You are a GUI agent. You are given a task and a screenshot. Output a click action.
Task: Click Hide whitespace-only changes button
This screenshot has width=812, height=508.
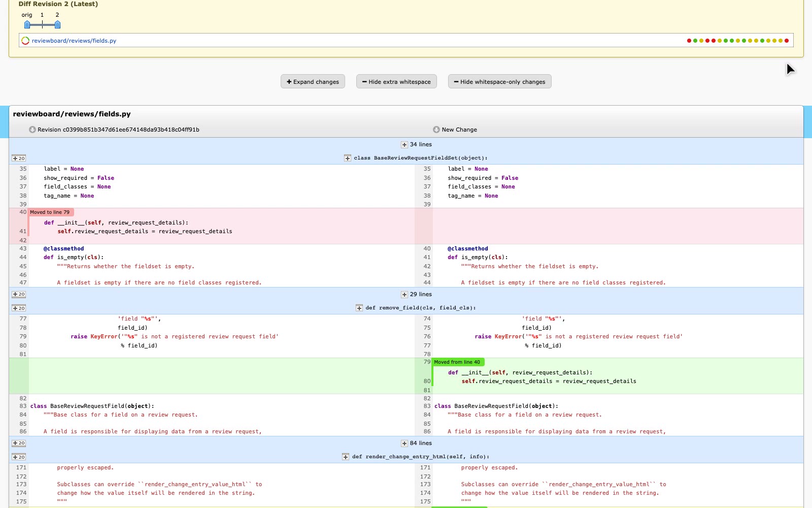point(499,82)
